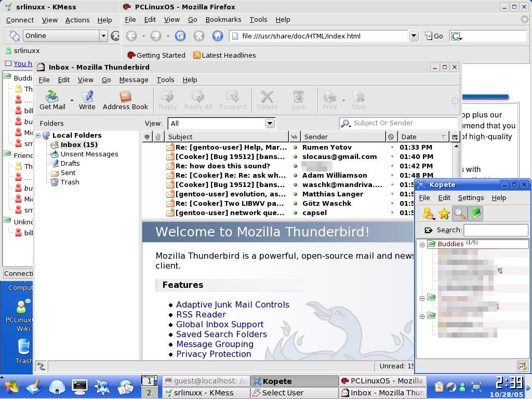Viewport: 532px width, 399px height.
Task: Click the Reply toolbar icon
Action: 168,100
